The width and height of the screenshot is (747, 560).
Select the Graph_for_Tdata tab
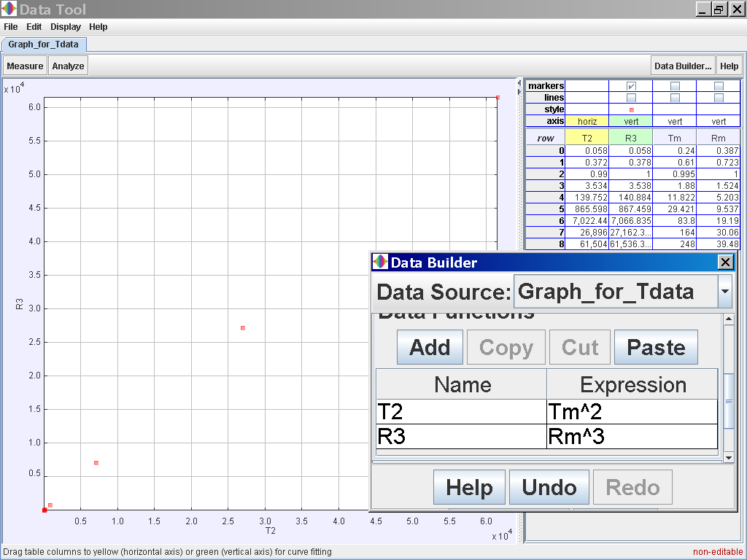[x=44, y=44]
